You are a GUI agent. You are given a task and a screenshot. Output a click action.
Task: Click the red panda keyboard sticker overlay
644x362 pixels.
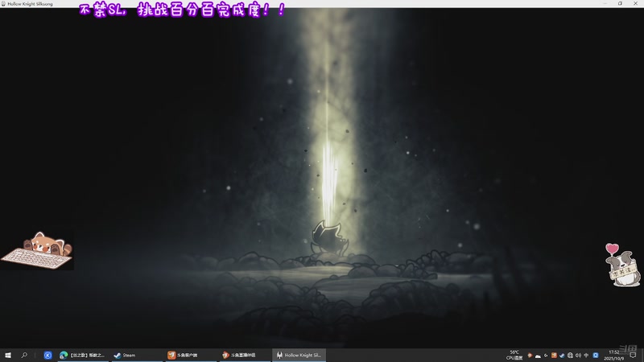tap(37, 250)
